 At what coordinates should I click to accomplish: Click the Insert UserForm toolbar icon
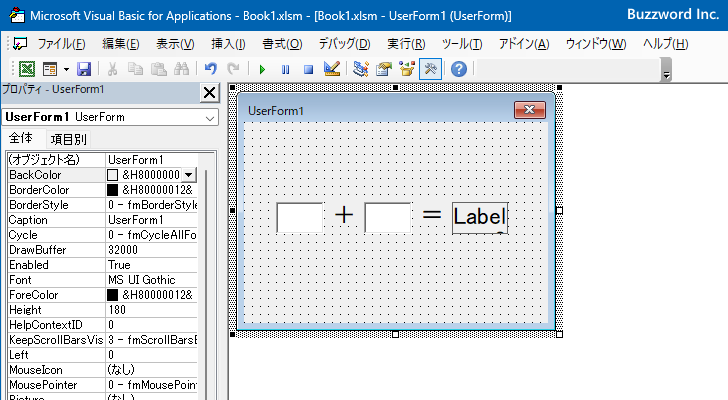tap(49, 69)
